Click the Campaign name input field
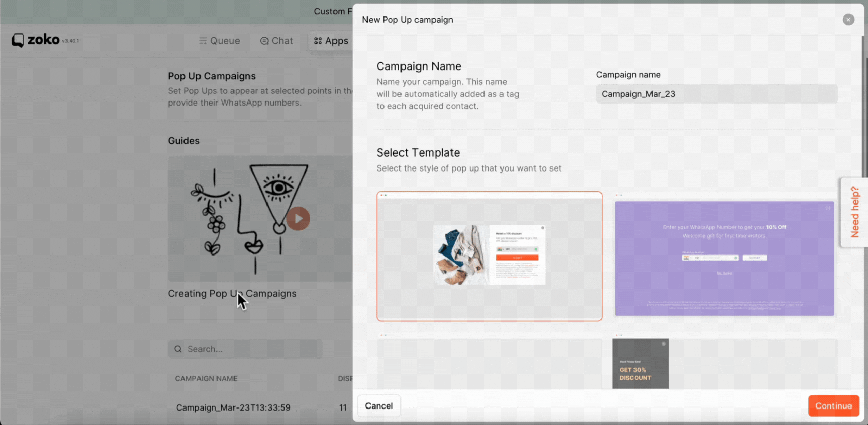Viewport: 868px width, 425px height. 716,94
